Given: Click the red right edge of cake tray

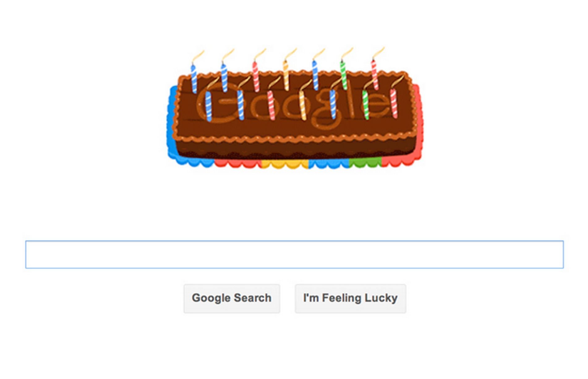Looking at the screenshot, I should (x=420, y=124).
